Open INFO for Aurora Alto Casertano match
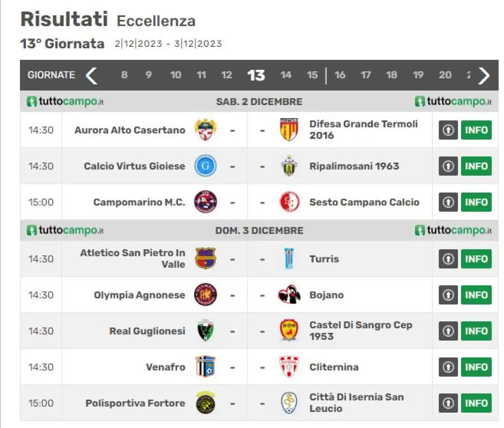The image size is (504, 428). click(476, 130)
